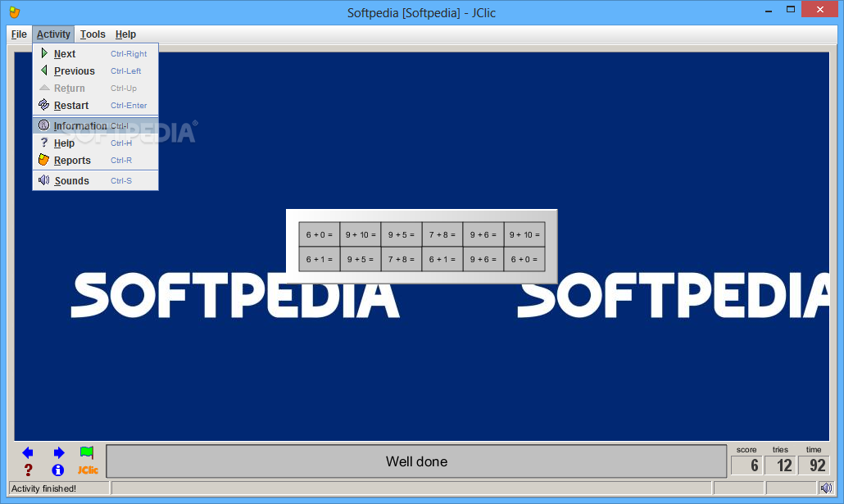Viewport: 844px width, 504px height.
Task: Close the Activity menu
Action: (53, 34)
